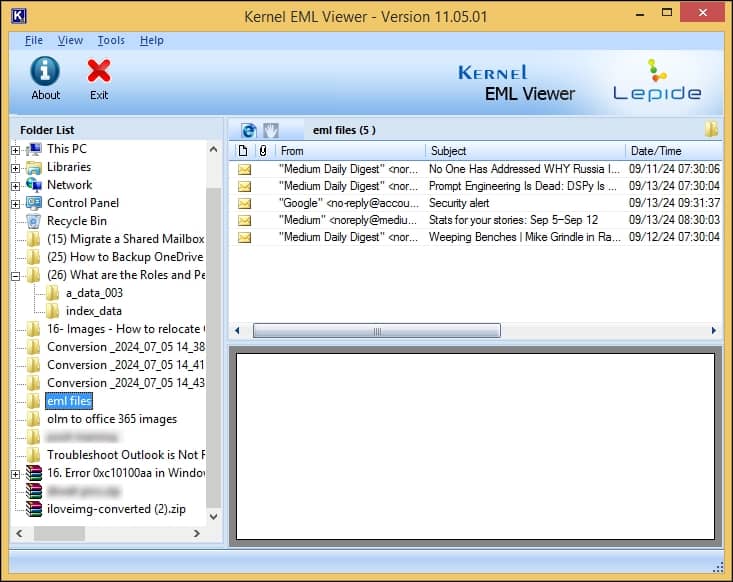Click the Internet Explorer style view icon
This screenshot has height=582, width=733.
coord(249,130)
